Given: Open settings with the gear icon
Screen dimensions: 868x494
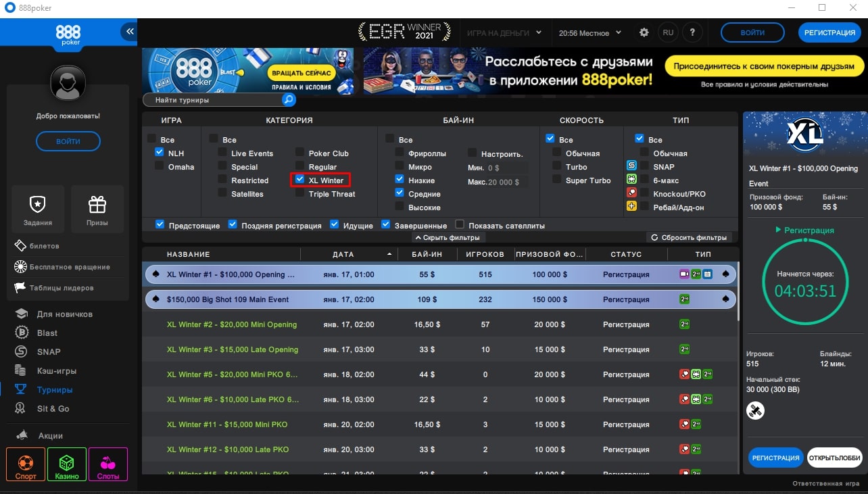Looking at the screenshot, I should (x=644, y=32).
